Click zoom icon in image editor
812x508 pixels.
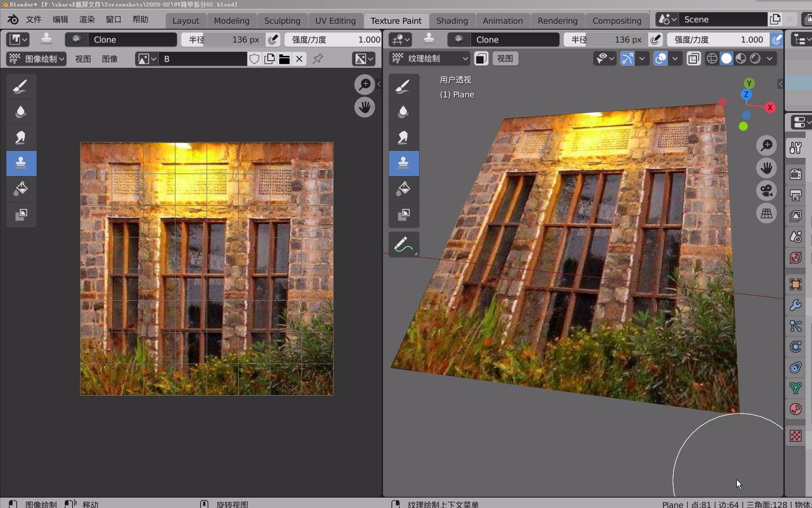pyautogui.click(x=365, y=85)
